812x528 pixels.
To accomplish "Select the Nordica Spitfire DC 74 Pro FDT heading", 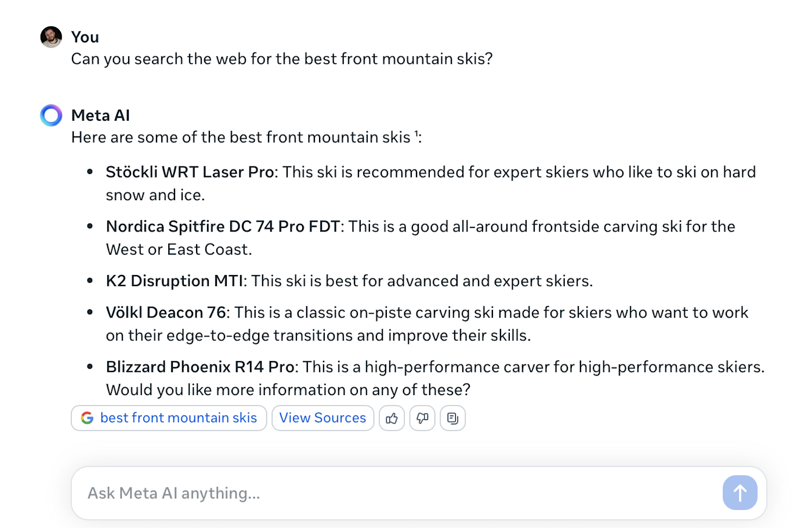I will coord(223,226).
